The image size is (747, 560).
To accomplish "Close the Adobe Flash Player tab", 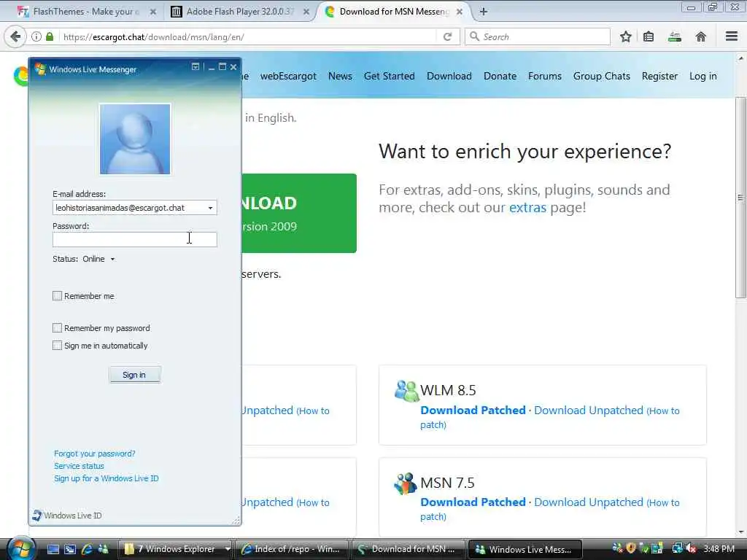I will [x=306, y=12].
